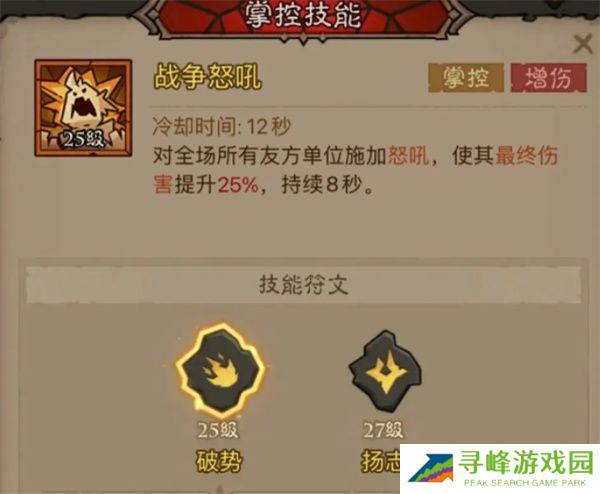The height and width of the screenshot is (494, 600).
Task: Tap the highlighted 最终伤害 keyword
Action: point(355,170)
